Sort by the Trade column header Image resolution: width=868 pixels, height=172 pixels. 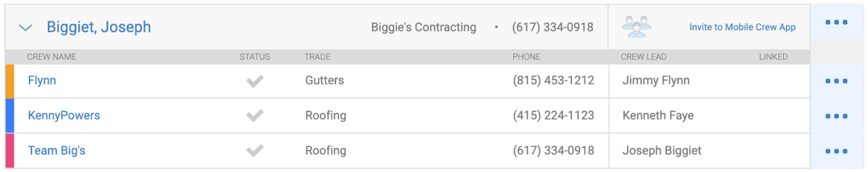point(317,57)
